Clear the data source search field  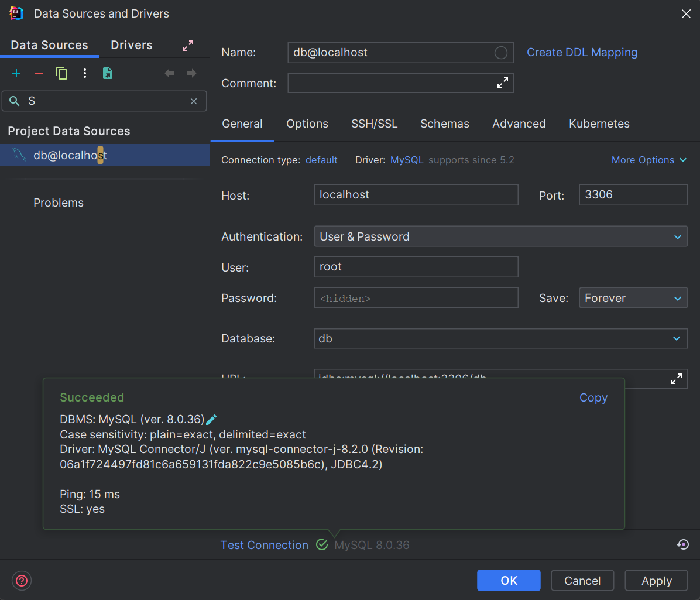click(x=194, y=101)
